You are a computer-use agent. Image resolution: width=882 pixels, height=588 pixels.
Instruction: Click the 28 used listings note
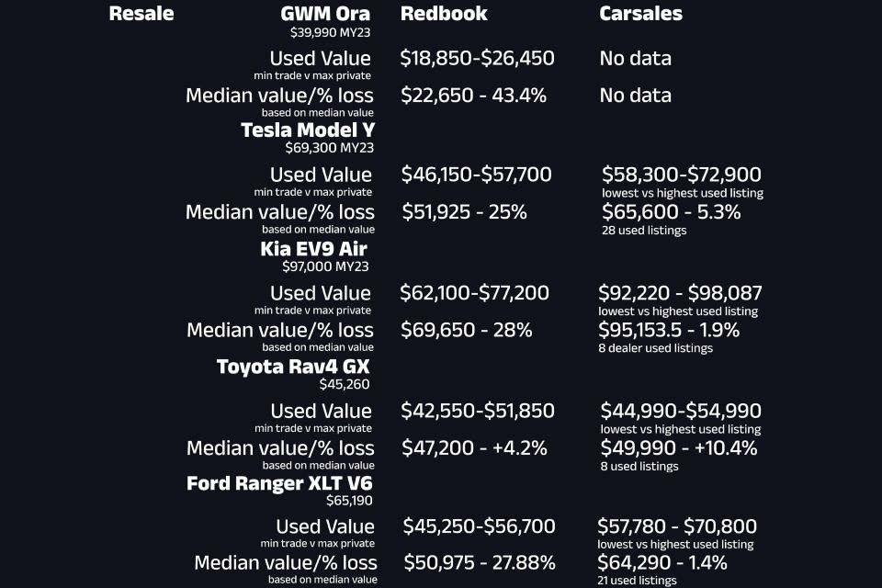point(644,230)
